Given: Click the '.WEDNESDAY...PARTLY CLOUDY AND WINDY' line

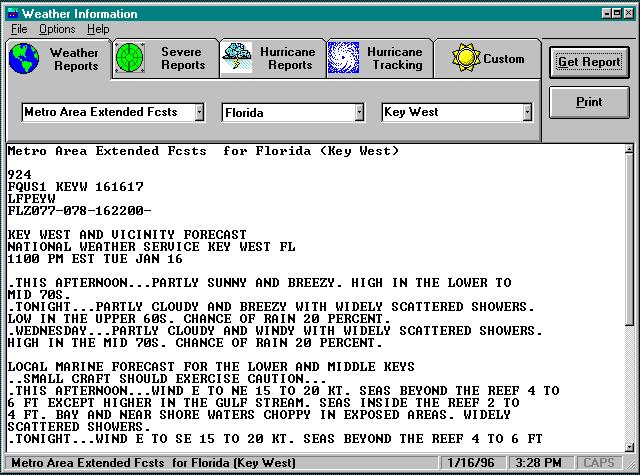Looking at the screenshot, I should point(276,331).
